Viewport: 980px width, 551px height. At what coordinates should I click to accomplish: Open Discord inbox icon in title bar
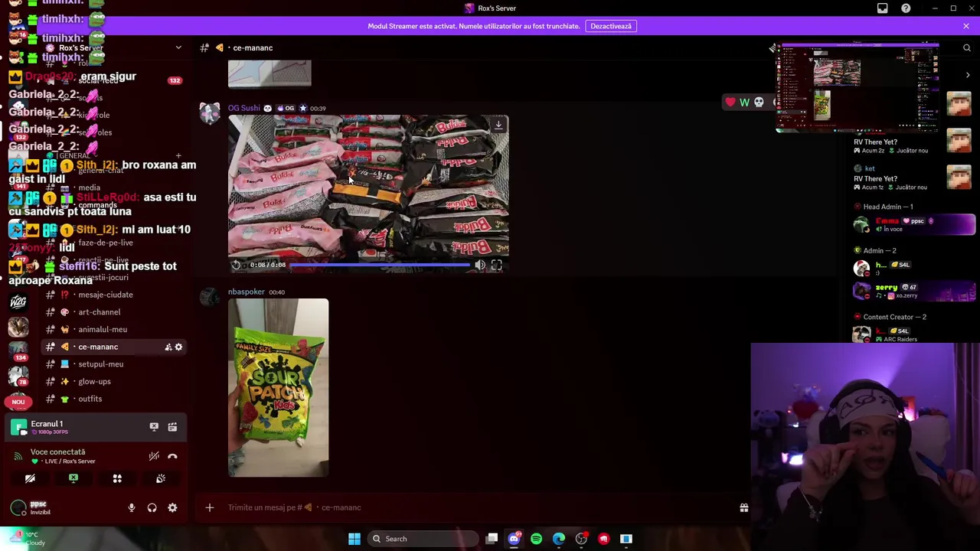click(882, 8)
